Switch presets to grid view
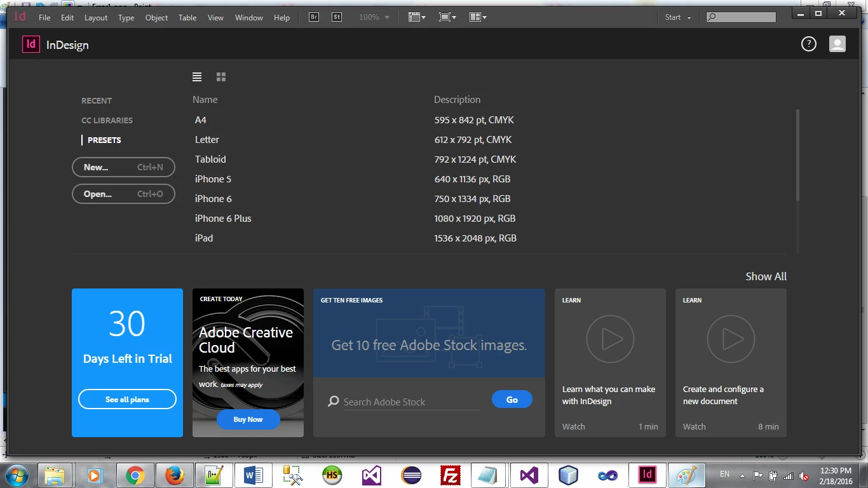 [x=221, y=77]
